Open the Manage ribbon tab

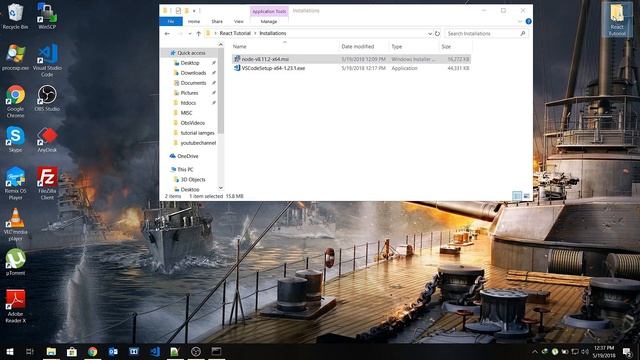click(x=269, y=21)
